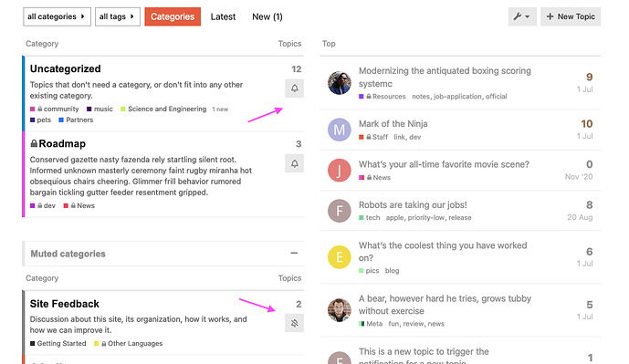
Task: Click the Roadmap notification bell icon
Action: tap(295, 163)
